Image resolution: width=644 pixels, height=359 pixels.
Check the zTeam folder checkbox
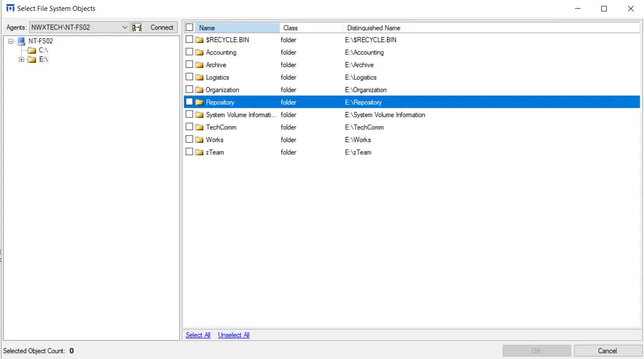(190, 152)
